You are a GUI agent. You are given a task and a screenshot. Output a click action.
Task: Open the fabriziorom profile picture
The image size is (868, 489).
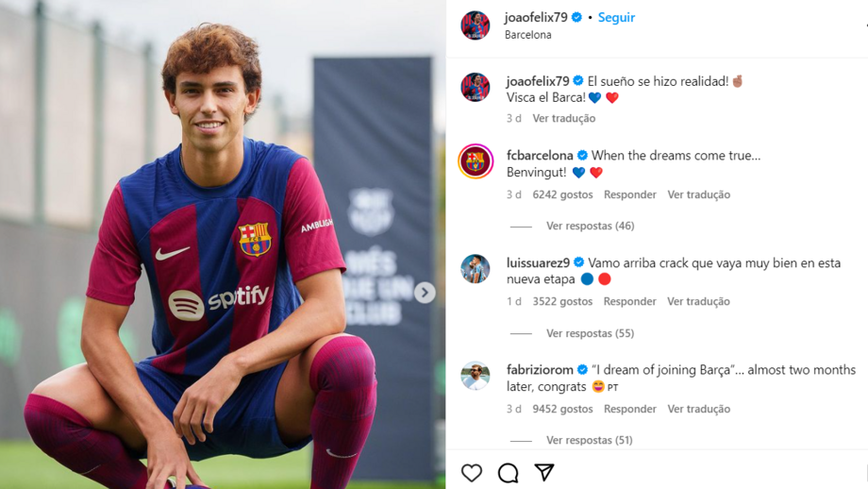tap(476, 376)
